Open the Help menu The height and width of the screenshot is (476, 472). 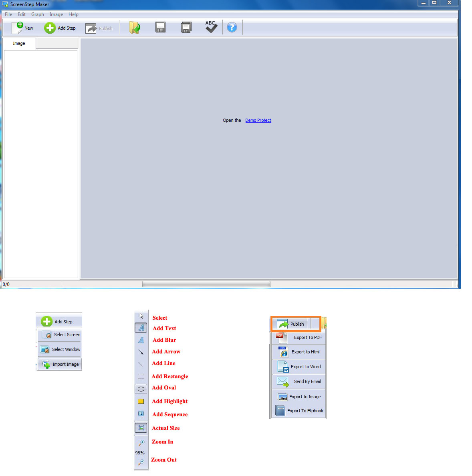tap(73, 14)
